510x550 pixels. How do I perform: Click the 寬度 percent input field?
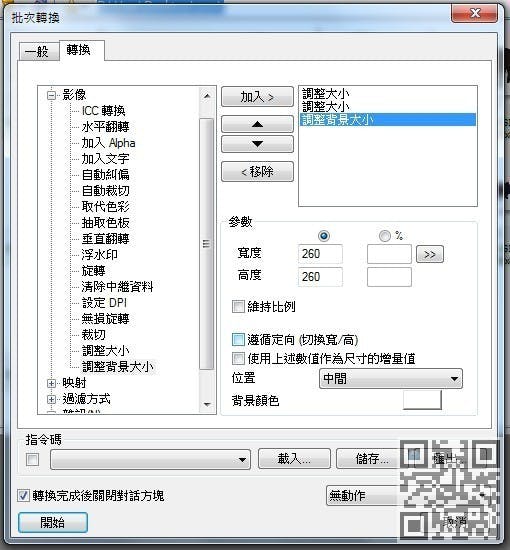pyautogui.click(x=389, y=254)
